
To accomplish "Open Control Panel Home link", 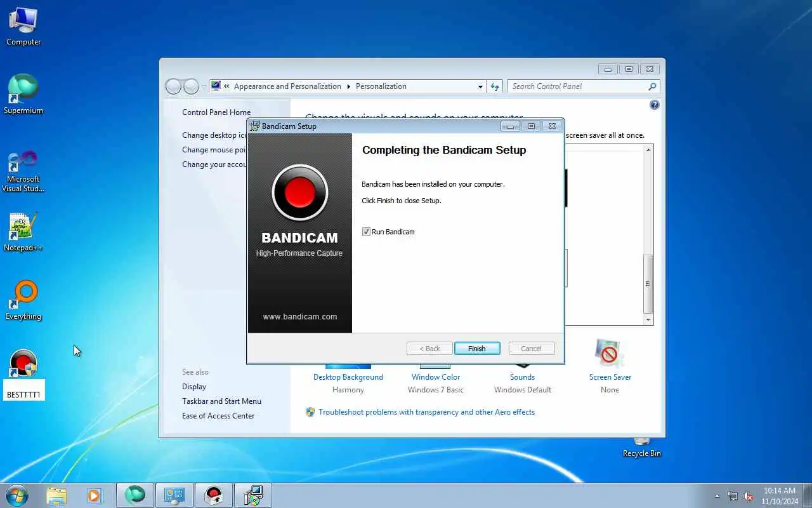I will point(216,112).
